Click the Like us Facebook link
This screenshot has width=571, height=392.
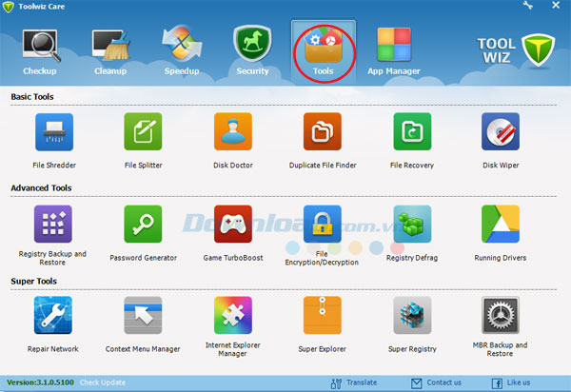[511, 382]
